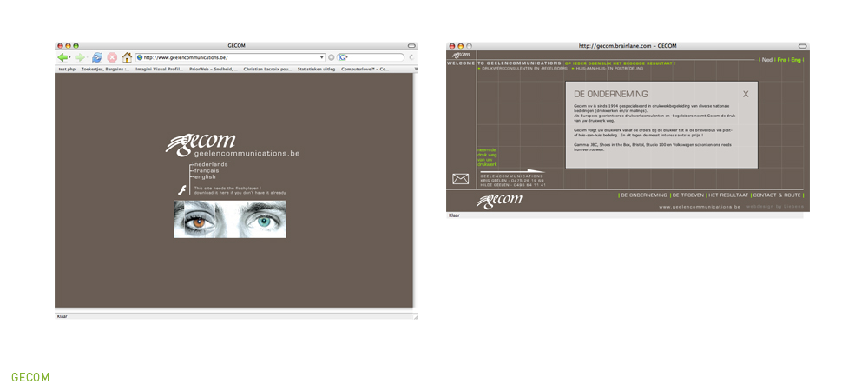Open the DE ONDERNEMING menu item
This screenshot has height=391, width=868.
(644, 195)
